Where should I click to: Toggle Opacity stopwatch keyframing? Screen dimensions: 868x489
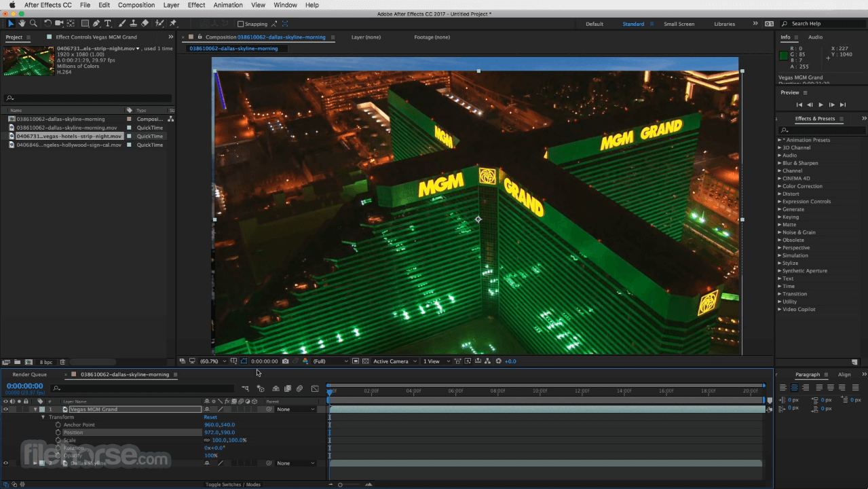[58, 456]
